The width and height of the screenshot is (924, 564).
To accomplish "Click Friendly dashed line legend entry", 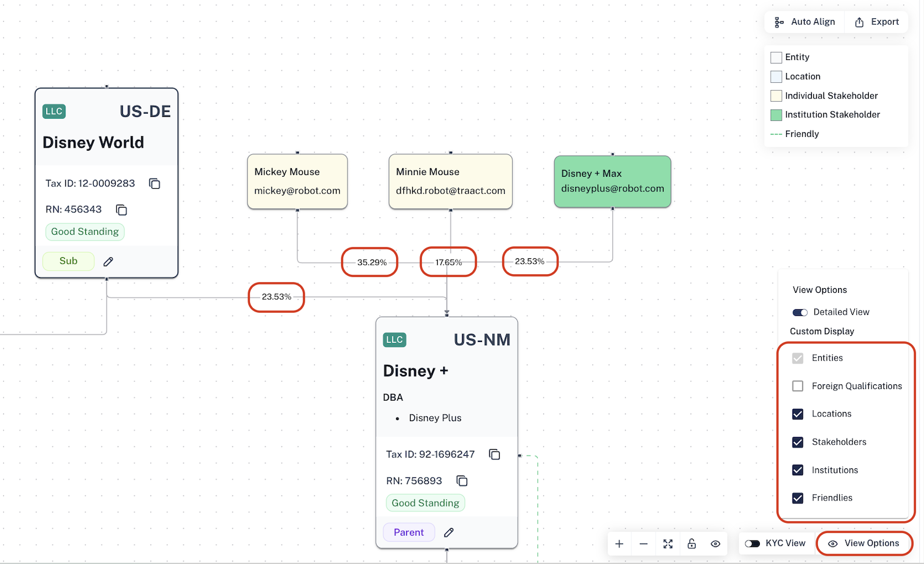I will click(x=794, y=134).
